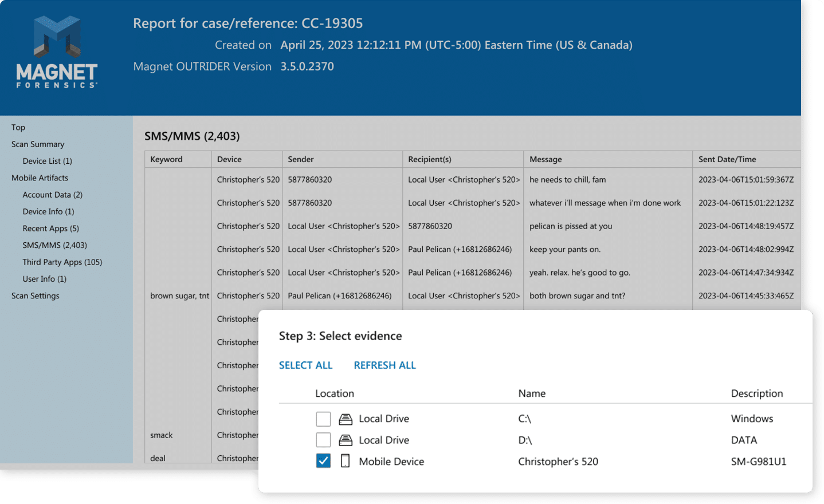This screenshot has height=504, width=824.
Task: Open Third Party Apps (105)
Action: pyautogui.click(x=62, y=262)
